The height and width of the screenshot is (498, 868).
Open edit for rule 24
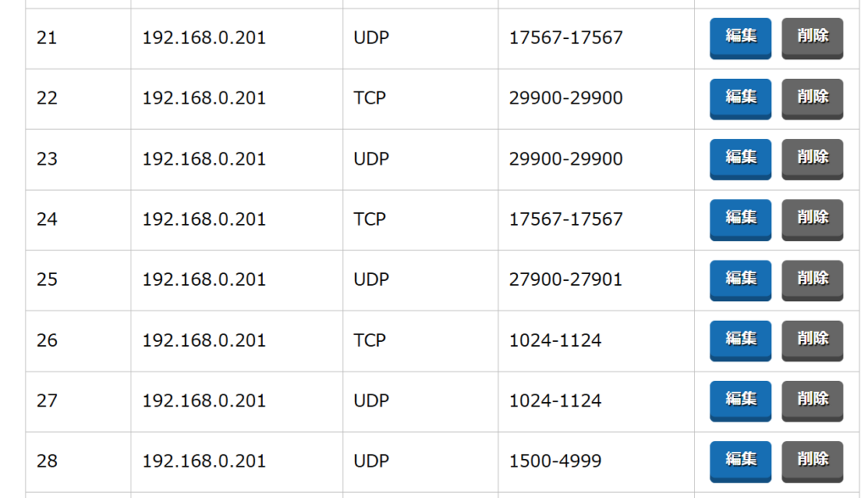(740, 219)
